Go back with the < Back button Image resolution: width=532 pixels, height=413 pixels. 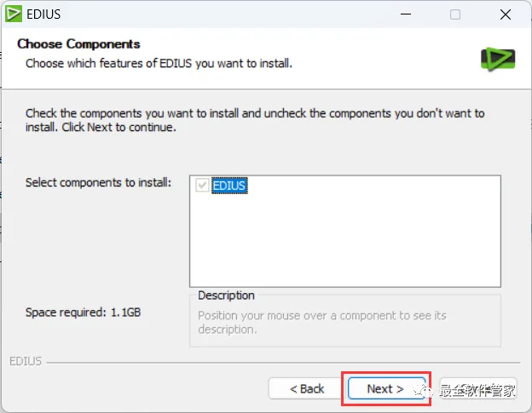pyautogui.click(x=307, y=388)
